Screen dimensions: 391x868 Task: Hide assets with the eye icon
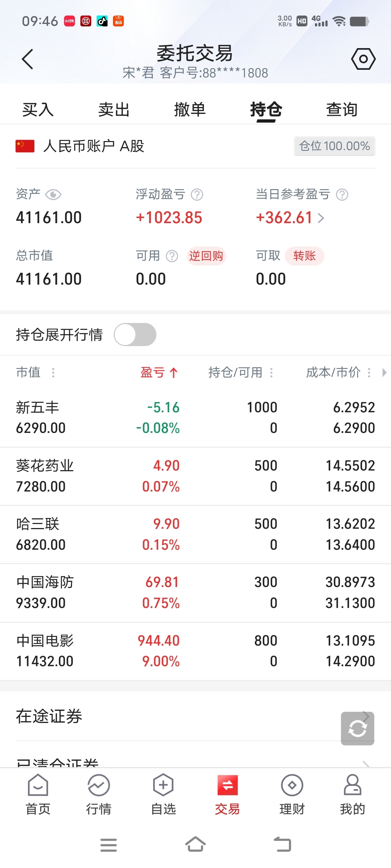pyautogui.click(x=54, y=195)
